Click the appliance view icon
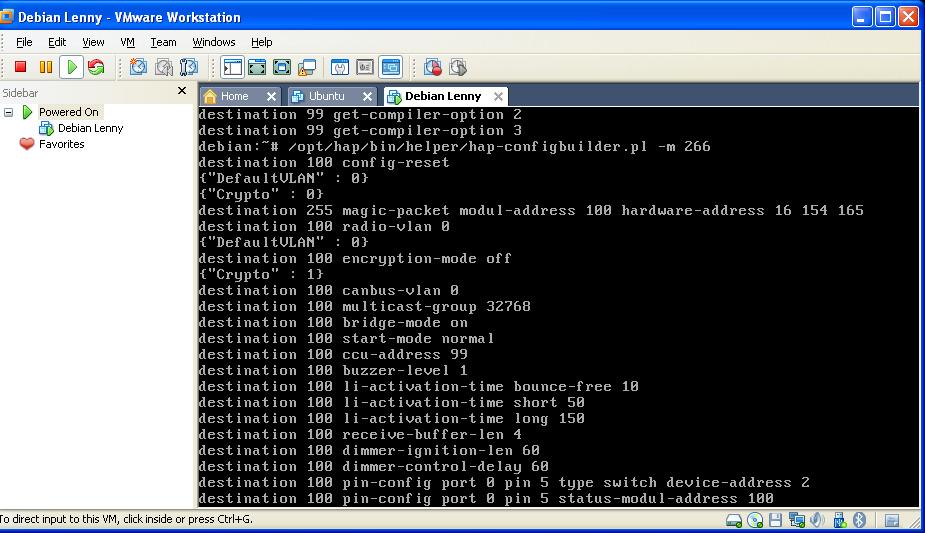This screenshot has width=925, height=533. pyautogui.click(x=365, y=67)
